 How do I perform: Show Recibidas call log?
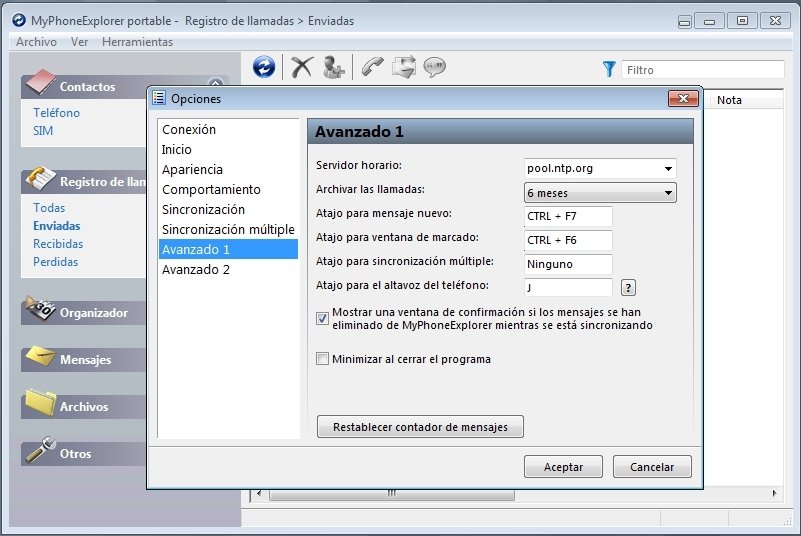58,244
